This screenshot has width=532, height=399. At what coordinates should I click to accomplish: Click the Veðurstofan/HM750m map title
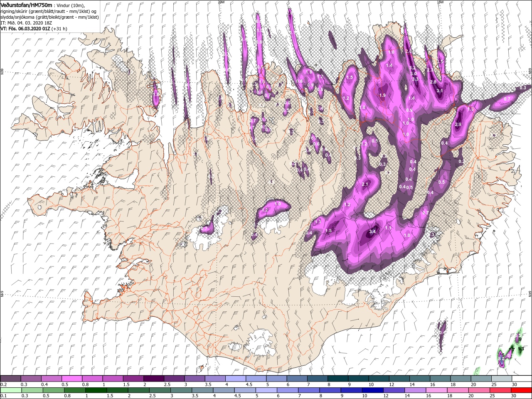pos(26,5)
